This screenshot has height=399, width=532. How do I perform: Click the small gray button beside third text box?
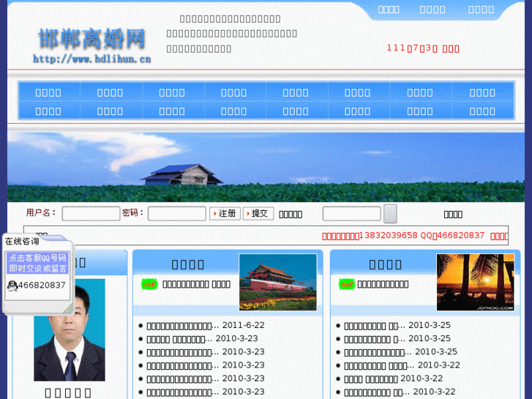pyautogui.click(x=390, y=214)
